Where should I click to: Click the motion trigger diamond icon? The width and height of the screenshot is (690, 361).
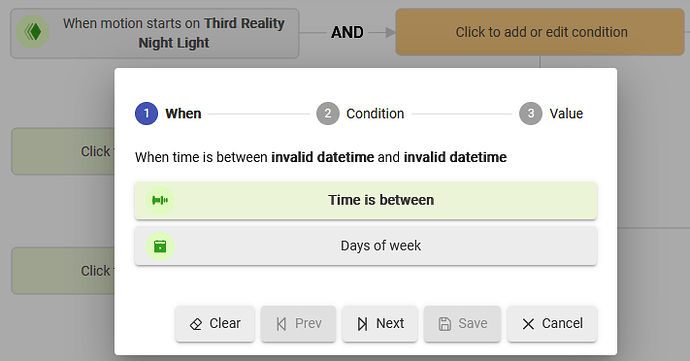(33, 32)
